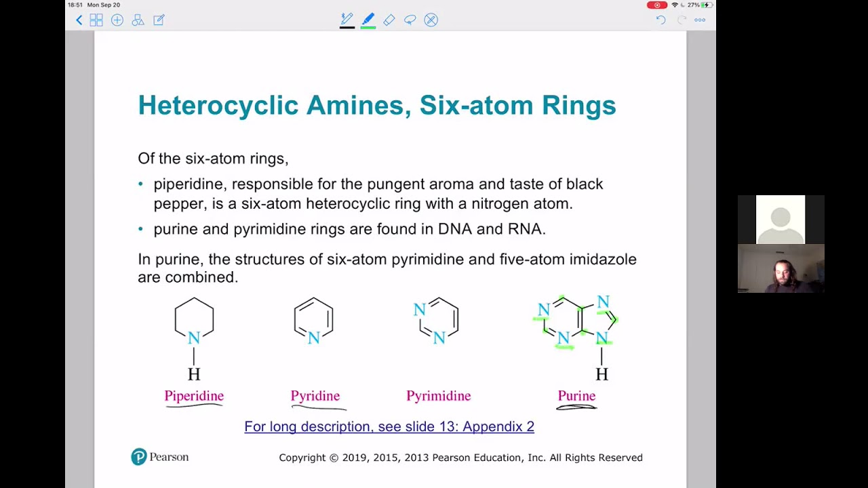This screenshot has height=488, width=868.
Task: Click the Pyridine label
Action: [315, 396]
